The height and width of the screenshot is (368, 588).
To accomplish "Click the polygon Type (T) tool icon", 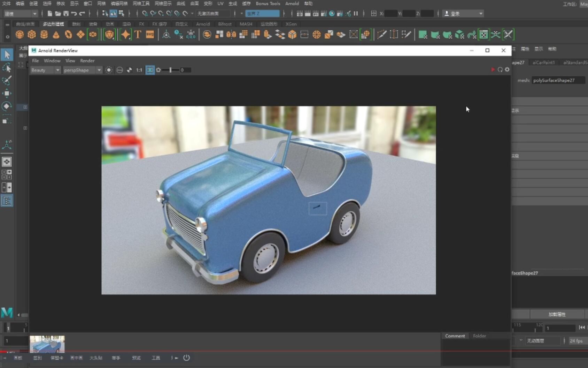I will coord(138,35).
